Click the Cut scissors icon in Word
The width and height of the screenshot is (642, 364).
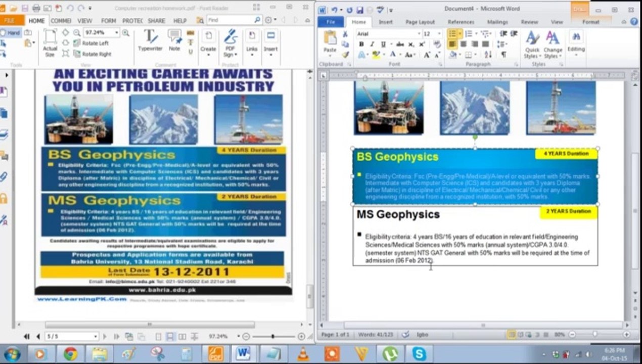(x=345, y=34)
